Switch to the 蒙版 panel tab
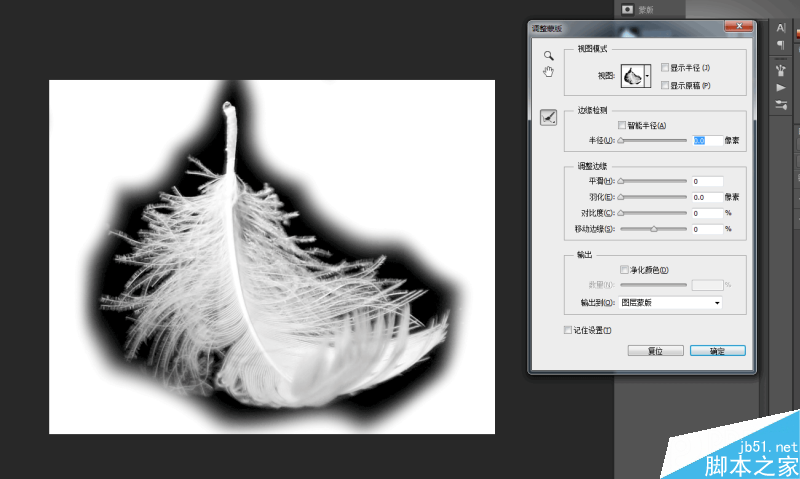 [645, 10]
